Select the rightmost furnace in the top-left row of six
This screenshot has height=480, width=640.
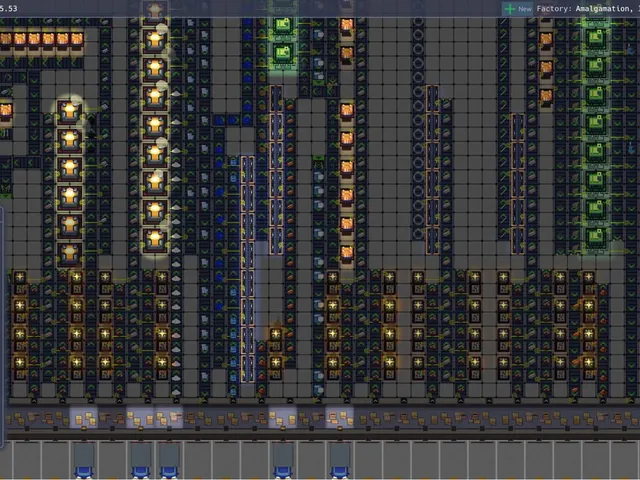coord(77,40)
